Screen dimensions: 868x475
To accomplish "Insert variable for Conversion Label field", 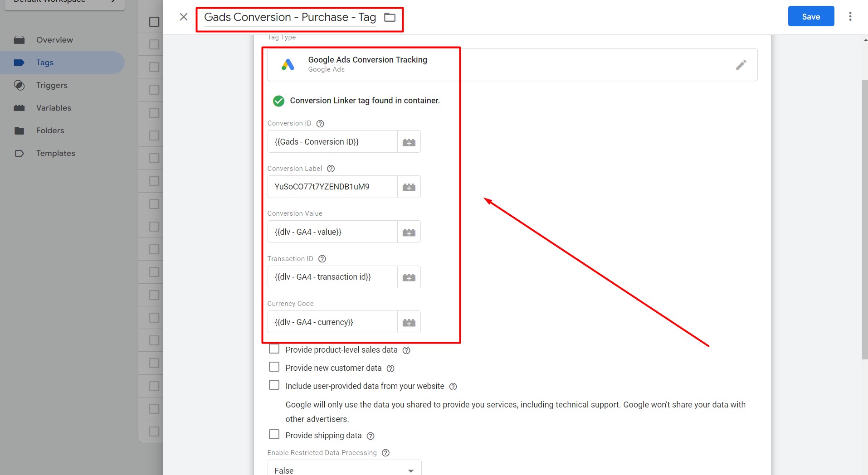I will pyautogui.click(x=409, y=187).
